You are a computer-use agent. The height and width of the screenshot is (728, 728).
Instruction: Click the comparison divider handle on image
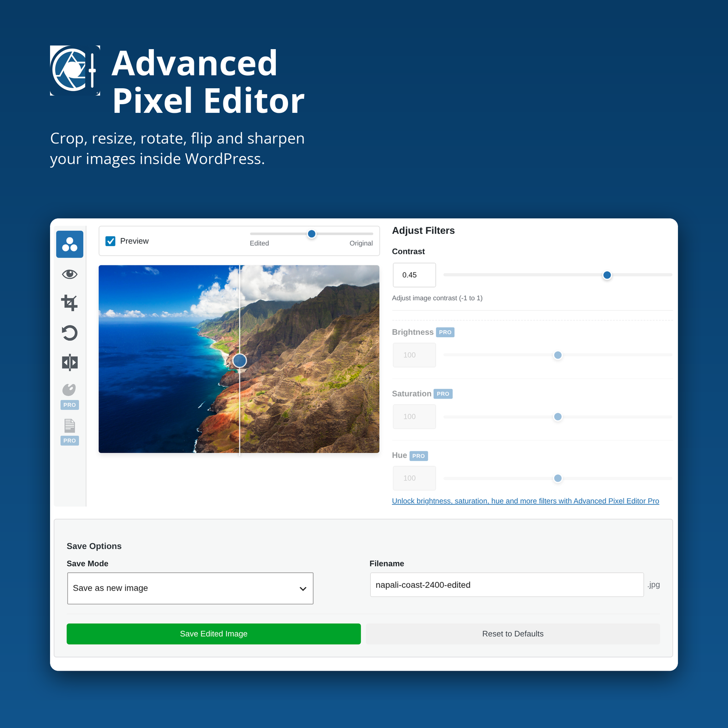point(240,361)
